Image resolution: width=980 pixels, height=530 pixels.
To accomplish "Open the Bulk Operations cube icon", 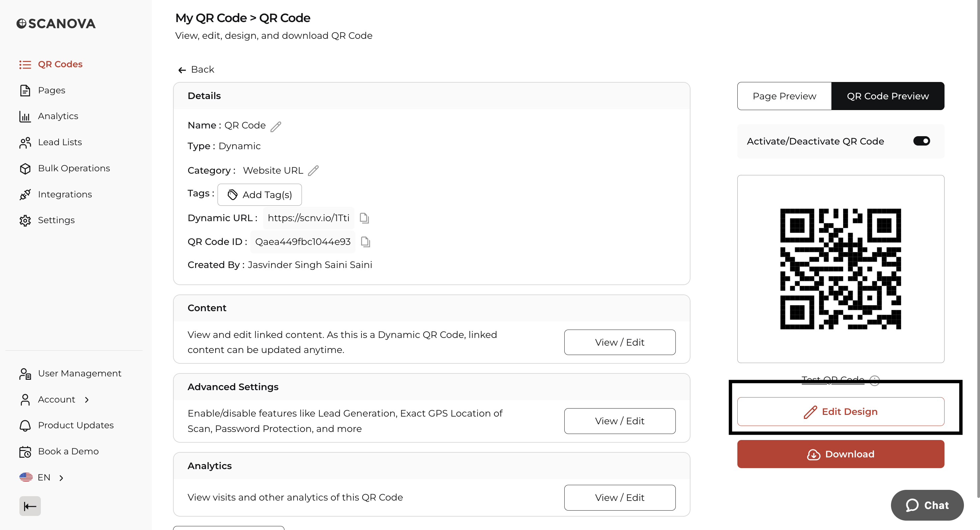I will (x=25, y=168).
